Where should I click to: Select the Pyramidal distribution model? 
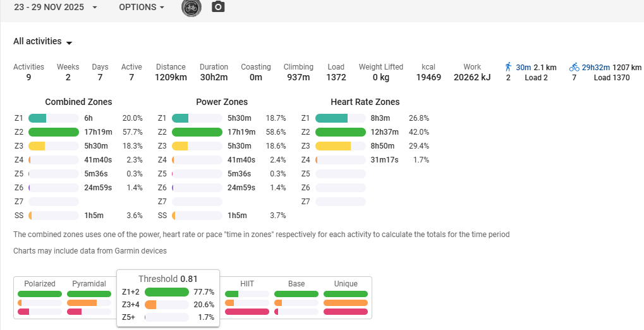tap(89, 284)
